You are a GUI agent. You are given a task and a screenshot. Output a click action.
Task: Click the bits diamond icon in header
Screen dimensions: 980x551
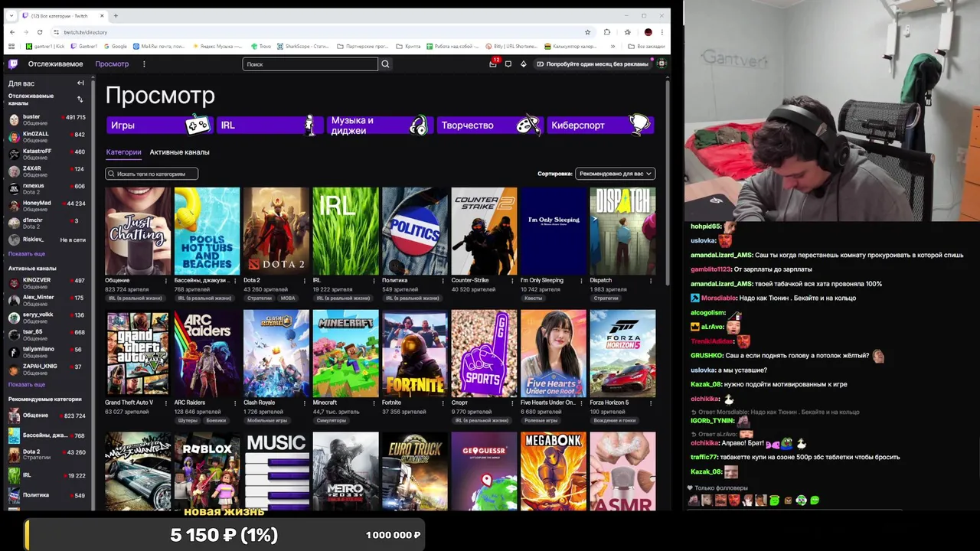(x=524, y=64)
